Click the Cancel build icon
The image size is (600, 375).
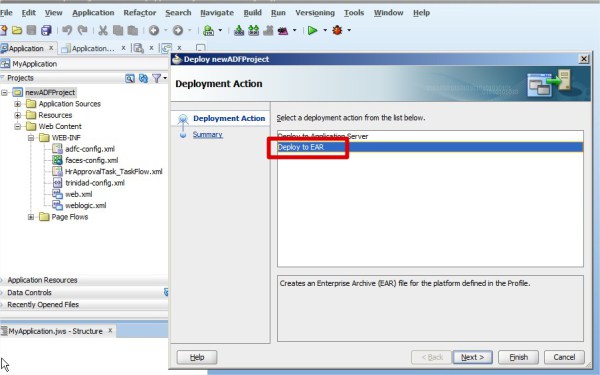268,30
